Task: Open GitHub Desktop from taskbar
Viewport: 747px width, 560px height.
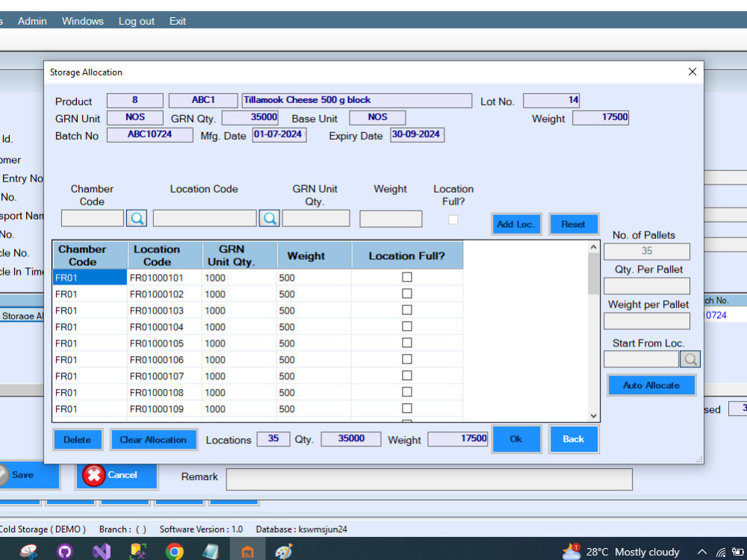Action: click(x=65, y=552)
